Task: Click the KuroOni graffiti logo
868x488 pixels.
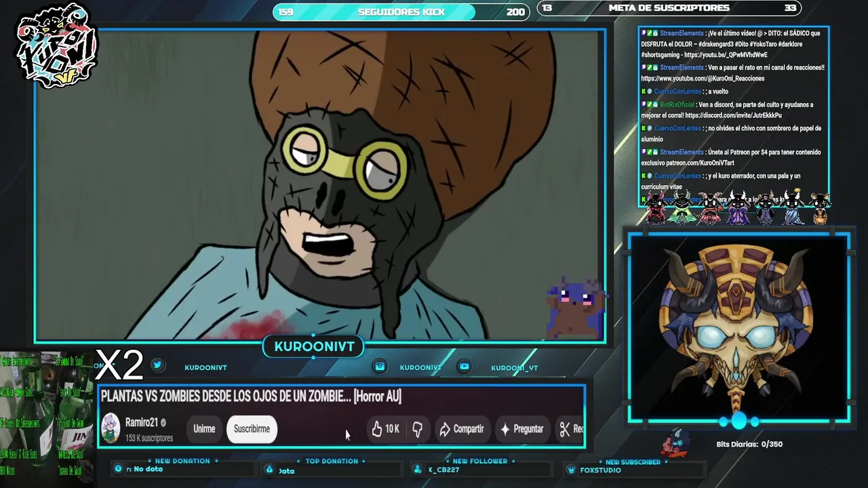Action: point(56,46)
